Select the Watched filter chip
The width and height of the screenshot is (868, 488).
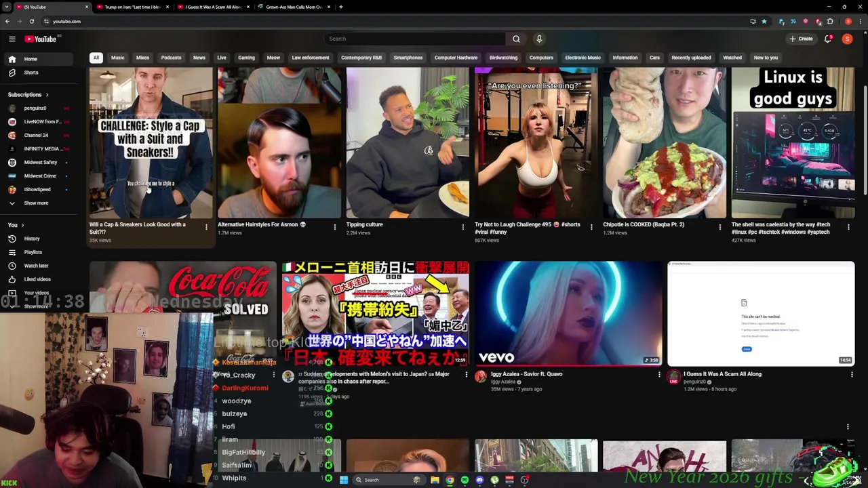point(732,58)
